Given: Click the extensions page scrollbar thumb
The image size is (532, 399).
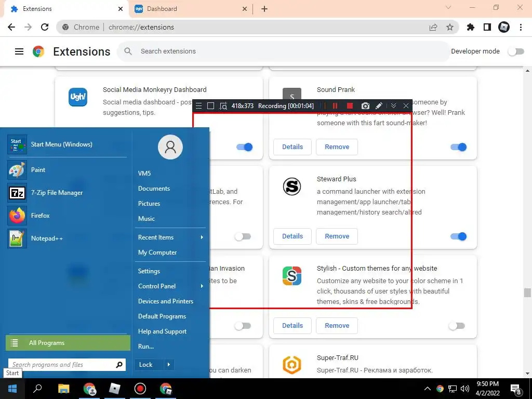Looking at the screenshot, I should click(x=527, y=292).
